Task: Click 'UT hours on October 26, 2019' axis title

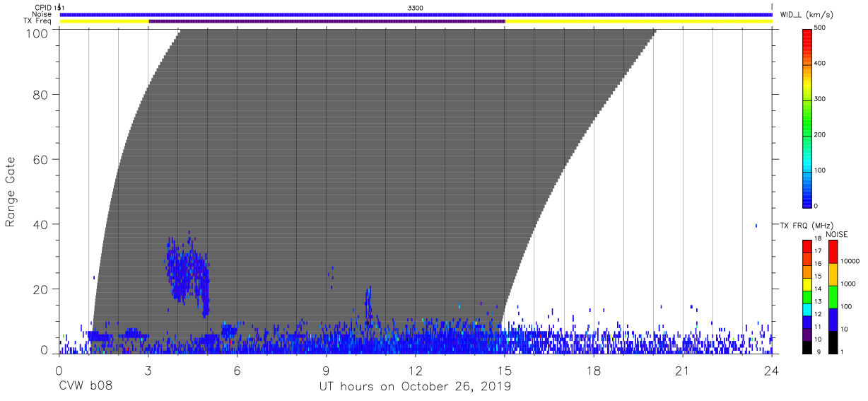Action: tap(416, 387)
